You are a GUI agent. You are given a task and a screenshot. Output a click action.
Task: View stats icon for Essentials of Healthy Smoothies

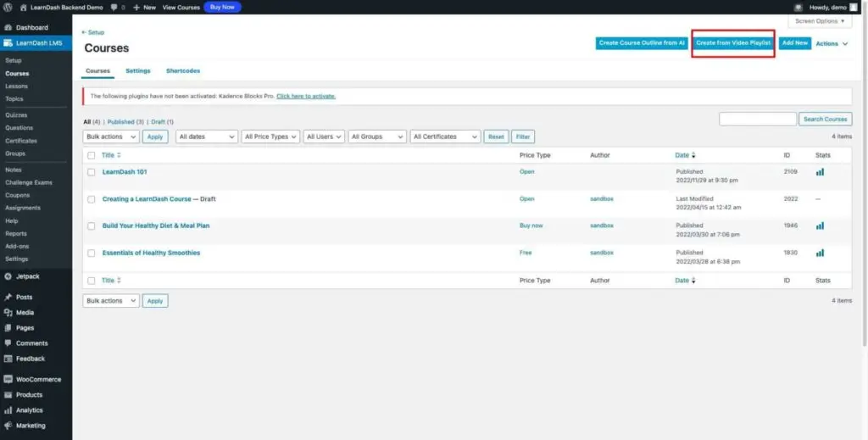coord(820,253)
